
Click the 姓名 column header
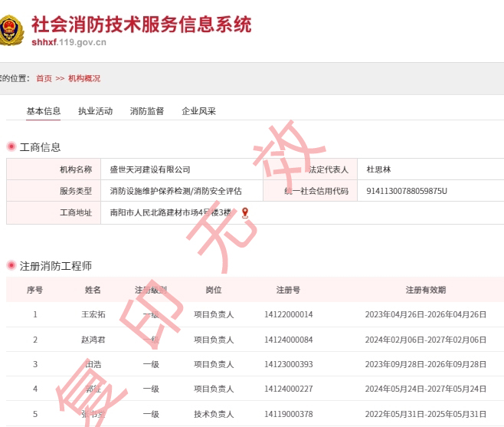93,290
